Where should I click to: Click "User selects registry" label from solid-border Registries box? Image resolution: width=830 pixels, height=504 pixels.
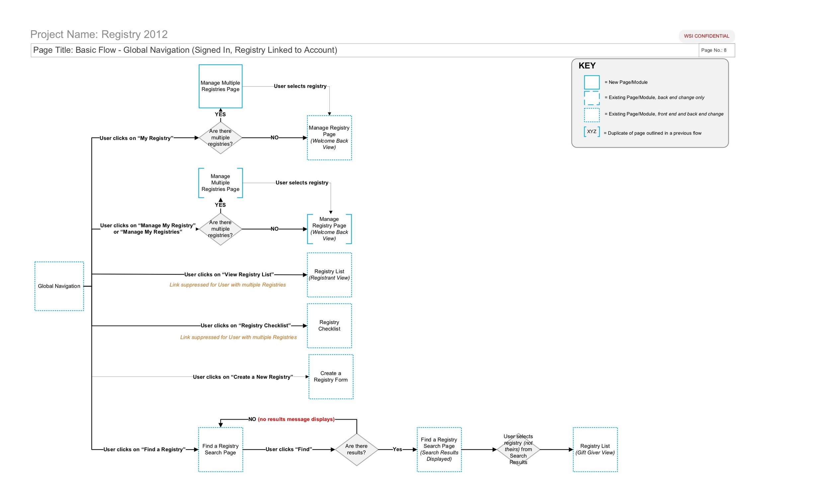point(300,86)
